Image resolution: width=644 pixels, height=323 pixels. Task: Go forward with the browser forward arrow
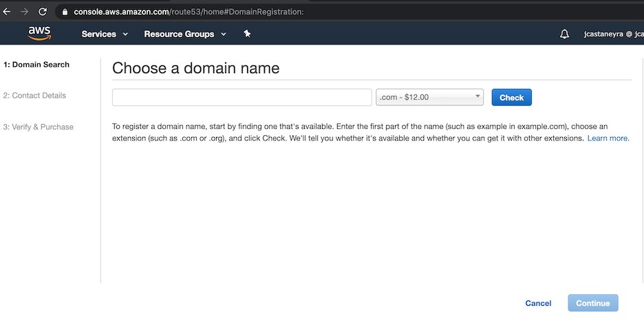tap(25, 12)
